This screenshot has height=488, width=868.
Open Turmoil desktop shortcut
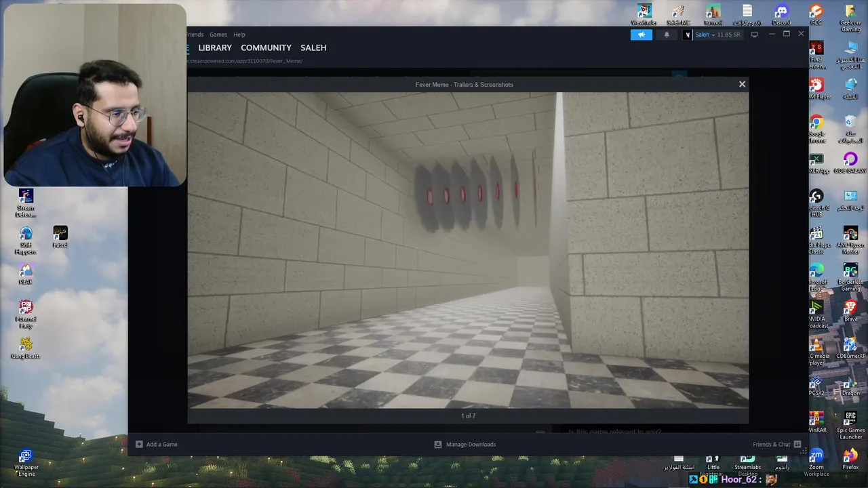[x=713, y=14]
